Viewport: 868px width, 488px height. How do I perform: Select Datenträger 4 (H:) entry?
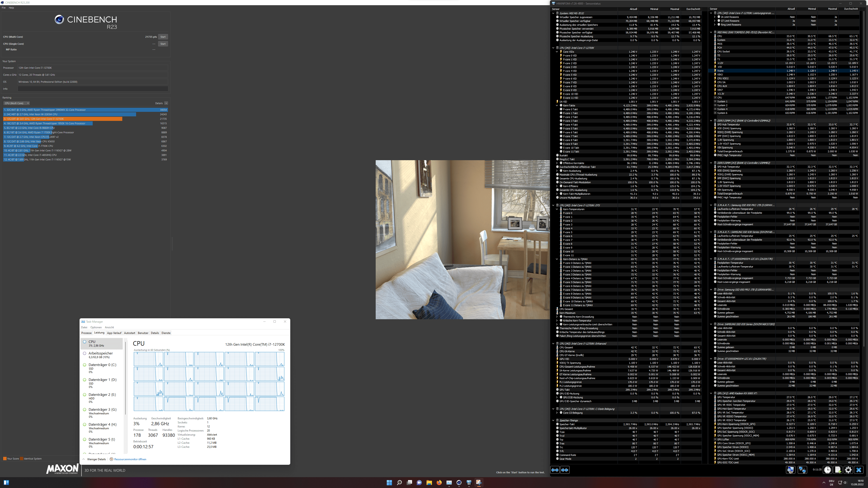tap(101, 428)
